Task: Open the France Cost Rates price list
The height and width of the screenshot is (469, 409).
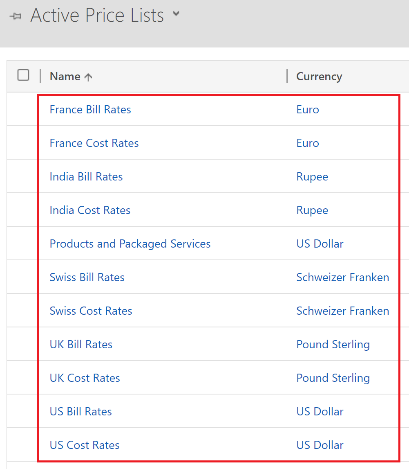Action: coord(94,143)
